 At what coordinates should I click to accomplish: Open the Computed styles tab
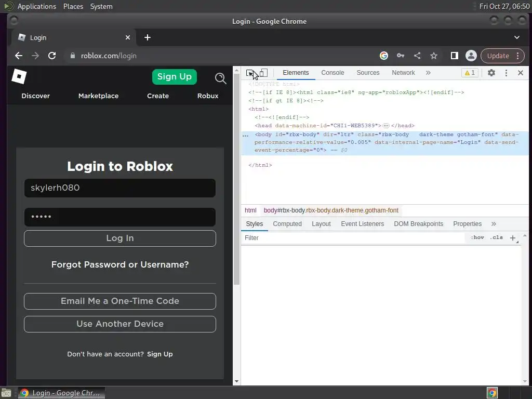[x=287, y=224]
